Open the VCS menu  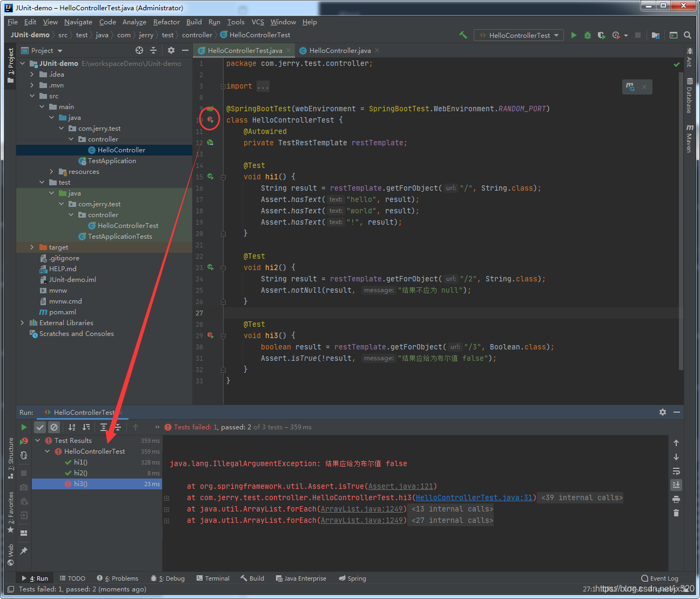click(258, 22)
